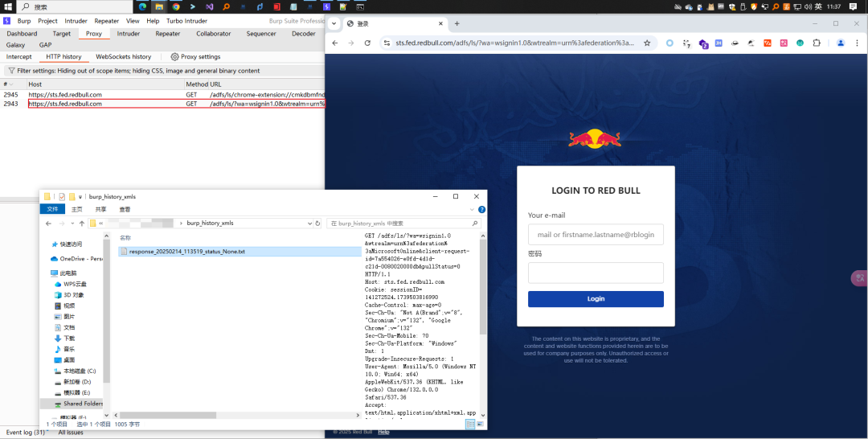Image resolution: width=868 pixels, height=439 pixels.
Task: Open the 查看 ribbon tab in Explorer
Action: 125,209
